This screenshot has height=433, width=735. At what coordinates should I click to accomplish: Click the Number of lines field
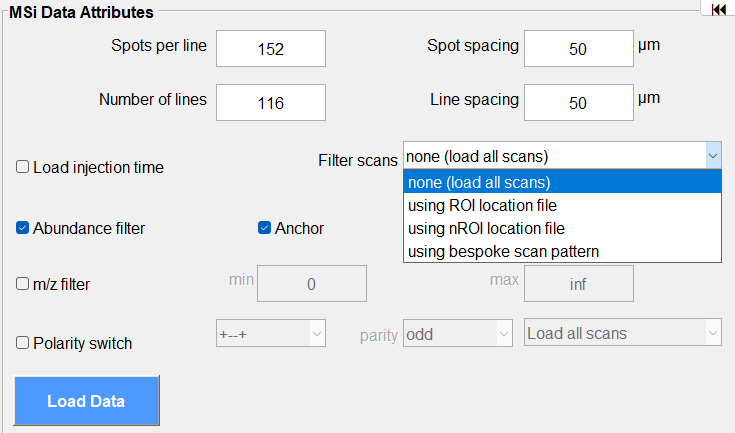(270, 102)
